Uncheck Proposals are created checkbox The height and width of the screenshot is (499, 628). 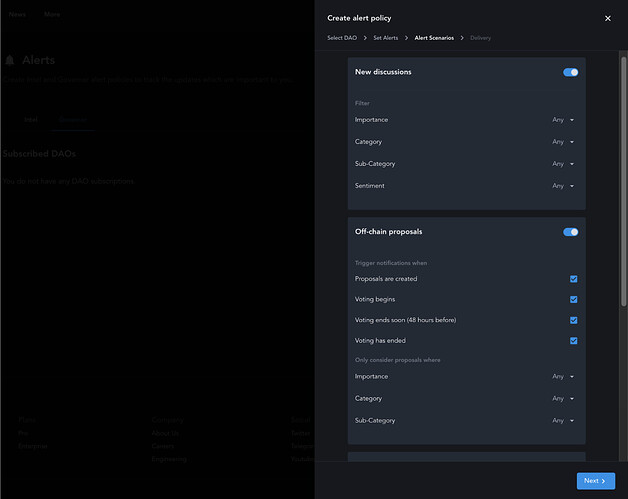pos(574,279)
